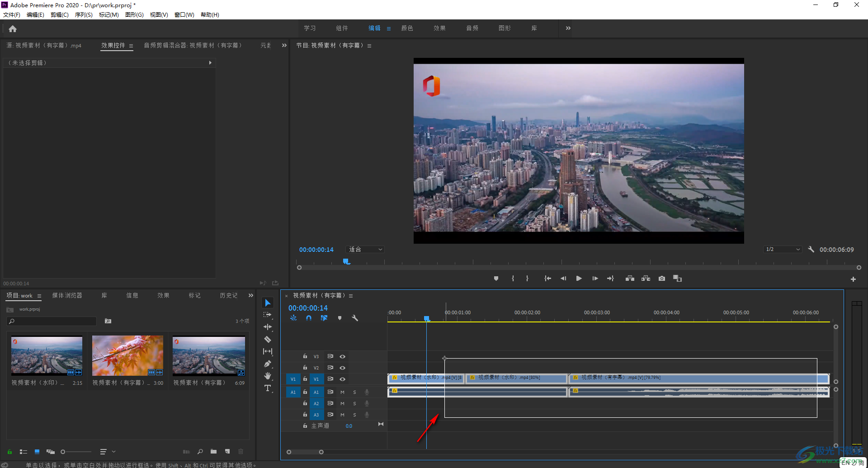The height and width of the screenshot is (468, 868).
Task: Expand project panel tabs overflow
Action: pyautogui.click(x=251, y=295)
